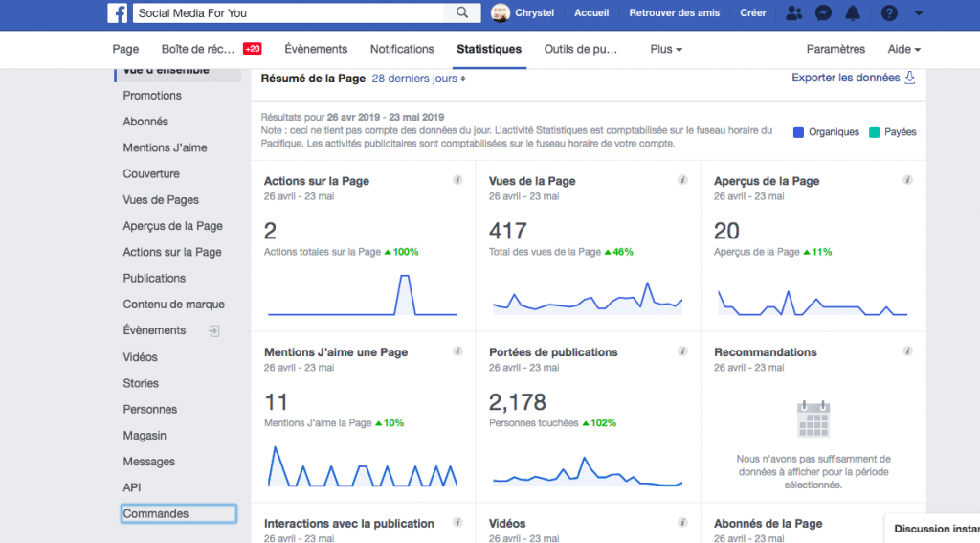
Task: Select Aperçus de la Page in sidebar
Action: click(x=172, y=226)
